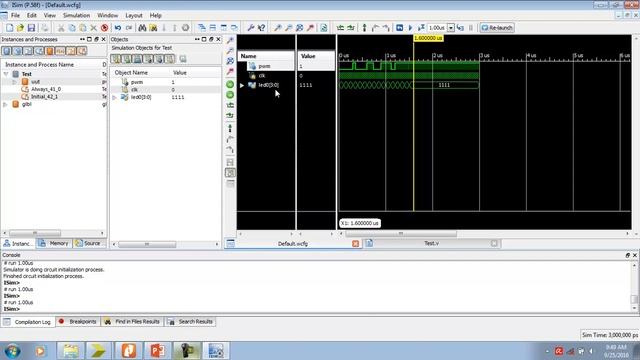Expand the uut instance node
The height and width of the screenshot is (360, 640).
(x=15, y=82)
